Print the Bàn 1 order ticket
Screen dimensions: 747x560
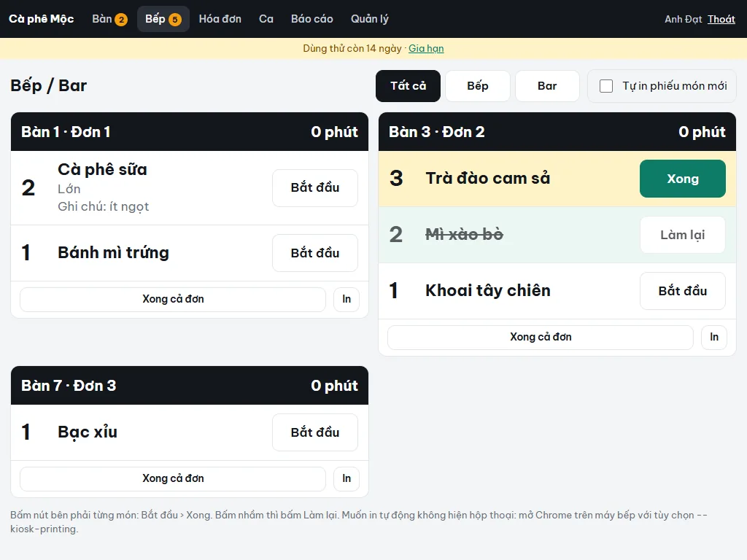pyautogui.click(x=347, y=299)
